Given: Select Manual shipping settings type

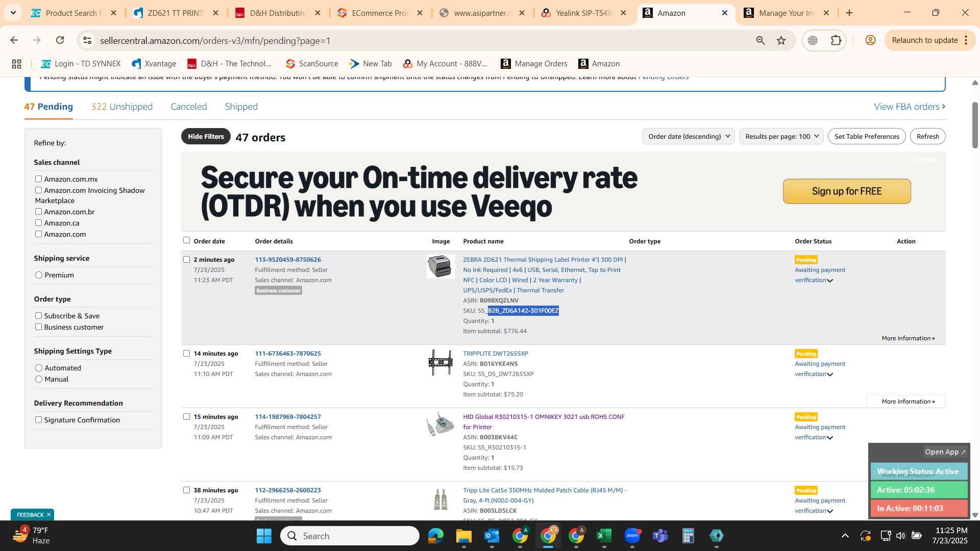Looking at the screenshot, I should [x=39, y=379].
